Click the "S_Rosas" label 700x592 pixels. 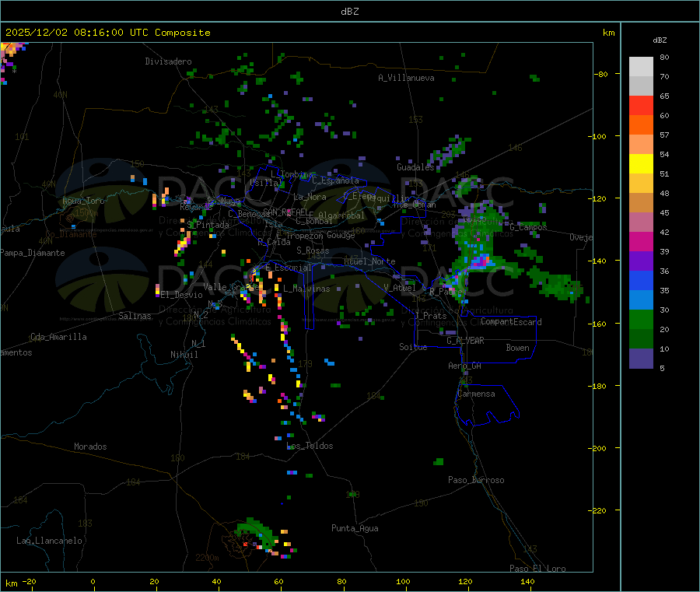pyautogui.click(x=313, y=250)
